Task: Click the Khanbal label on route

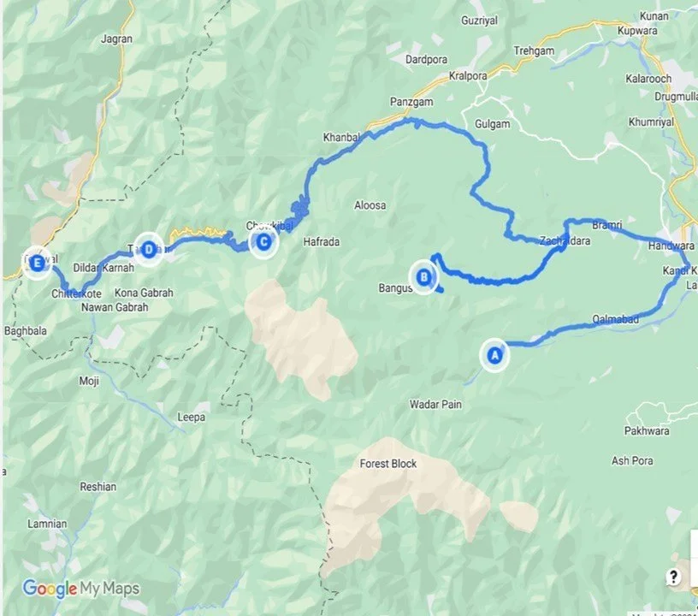Action: [x=341, y=138]
